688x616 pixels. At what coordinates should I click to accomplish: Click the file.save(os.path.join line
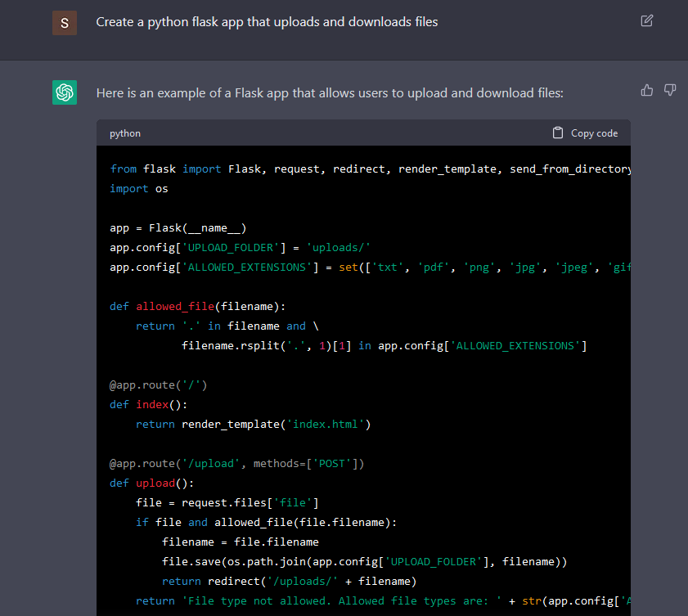click(365, 561)
